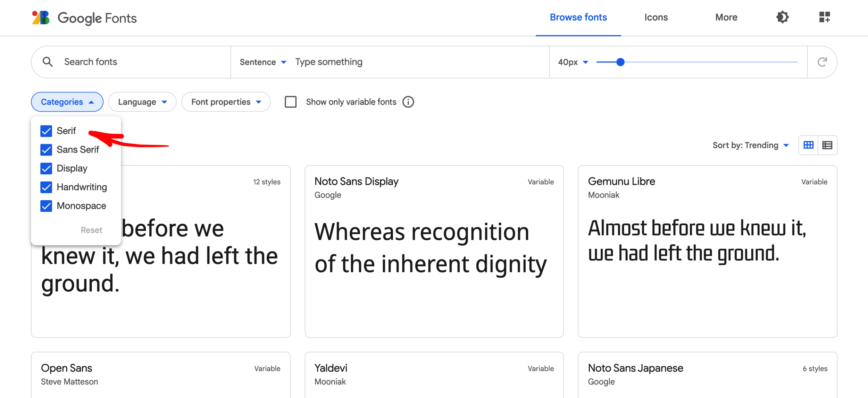Click the Steve Matteson author name
Image resolution: width=868 pixels, height=398 pixels.
69,382
